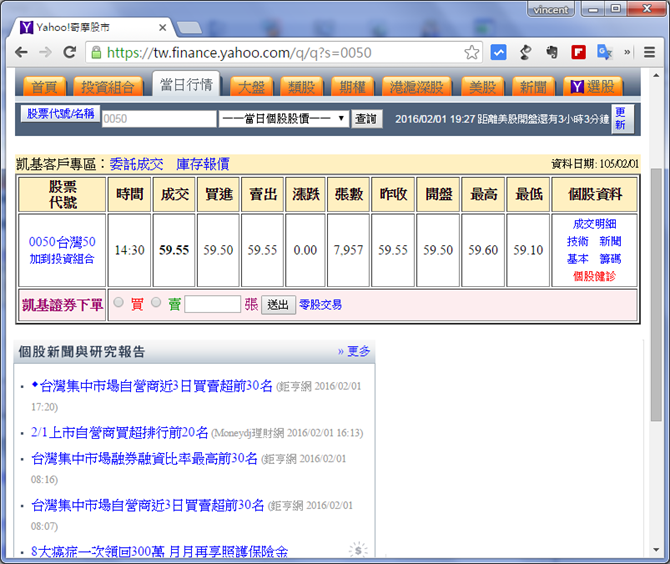Click the bird-shaped extension icon in the toolbar

[525, 53]
